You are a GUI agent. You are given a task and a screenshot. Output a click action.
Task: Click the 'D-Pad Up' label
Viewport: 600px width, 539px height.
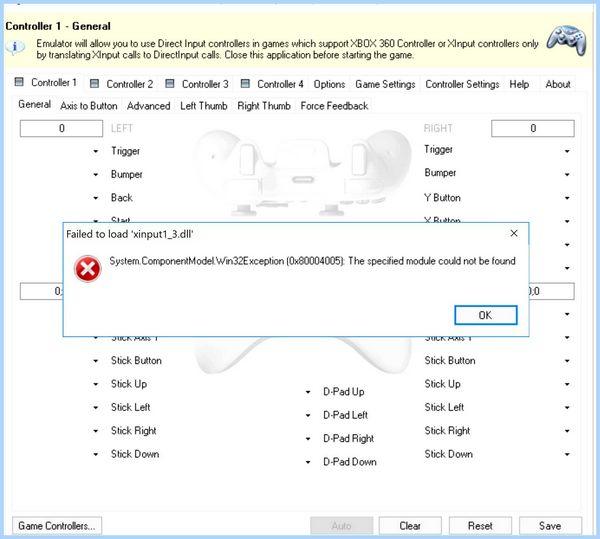click(x=344, y=392)
